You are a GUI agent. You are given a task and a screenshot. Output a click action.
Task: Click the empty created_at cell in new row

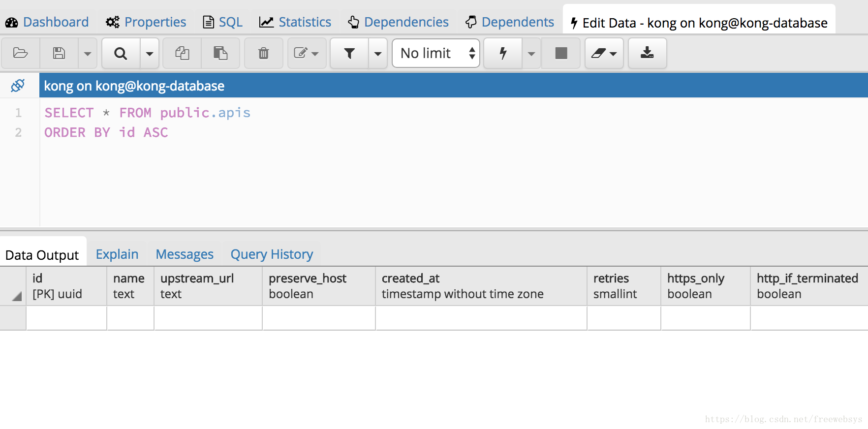point(481,318)
